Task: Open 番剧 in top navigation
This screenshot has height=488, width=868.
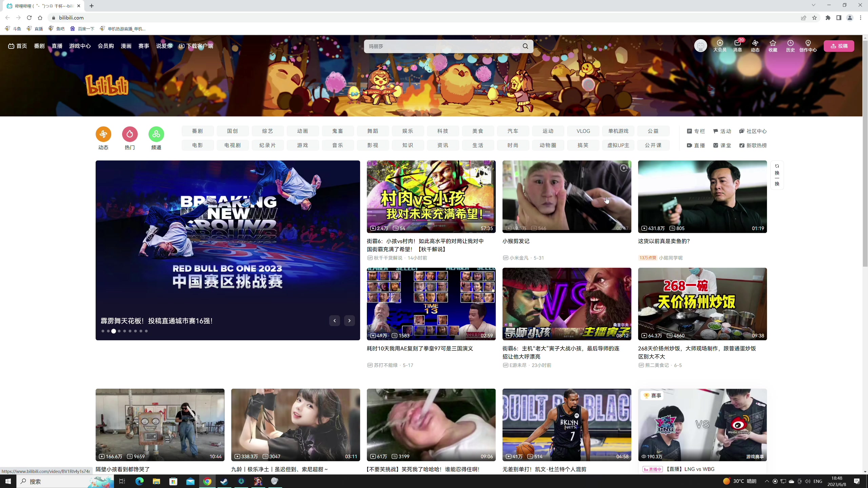Action: point(39,46)
